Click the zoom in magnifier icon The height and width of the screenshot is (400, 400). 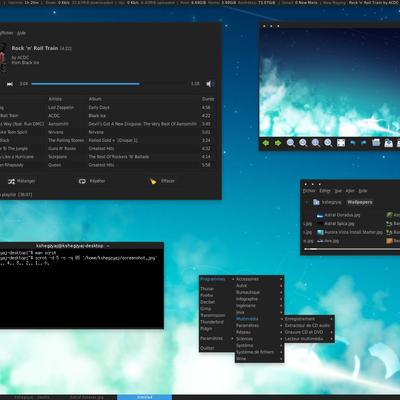pos(303,143)
